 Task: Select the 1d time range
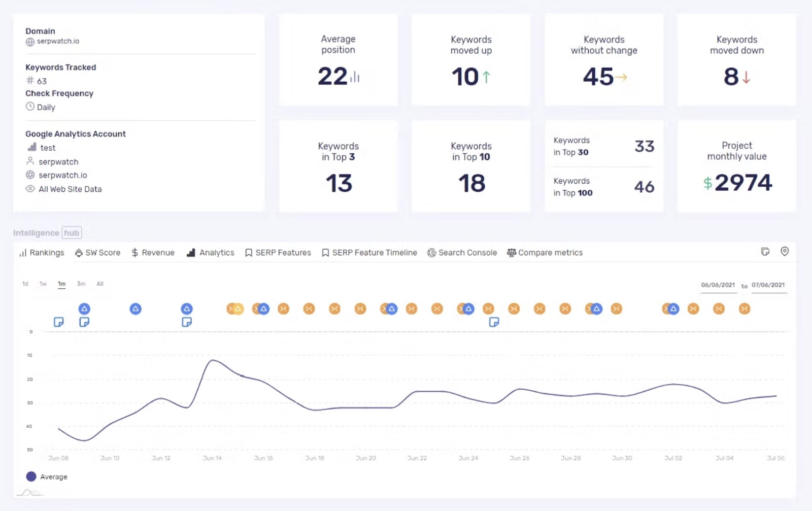(25, 284)
